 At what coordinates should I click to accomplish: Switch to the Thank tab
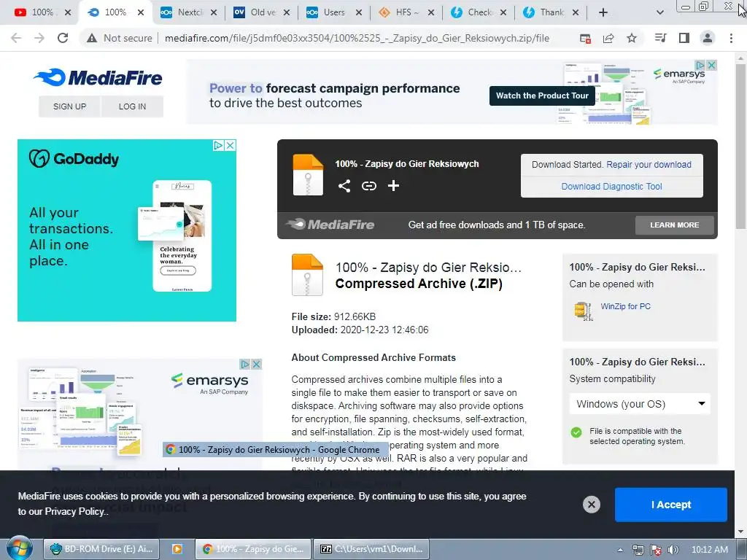[x=550, y=12]
